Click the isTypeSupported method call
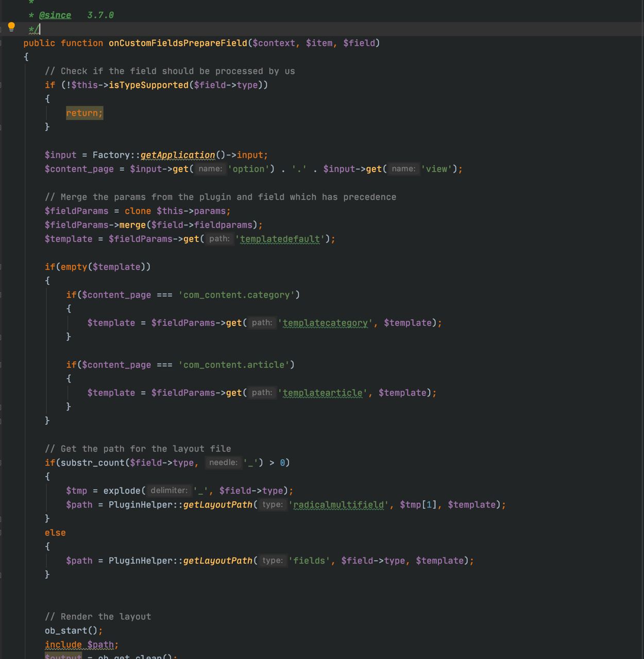The width and height of the screenshot is (644, 659). tap(148, 85)
